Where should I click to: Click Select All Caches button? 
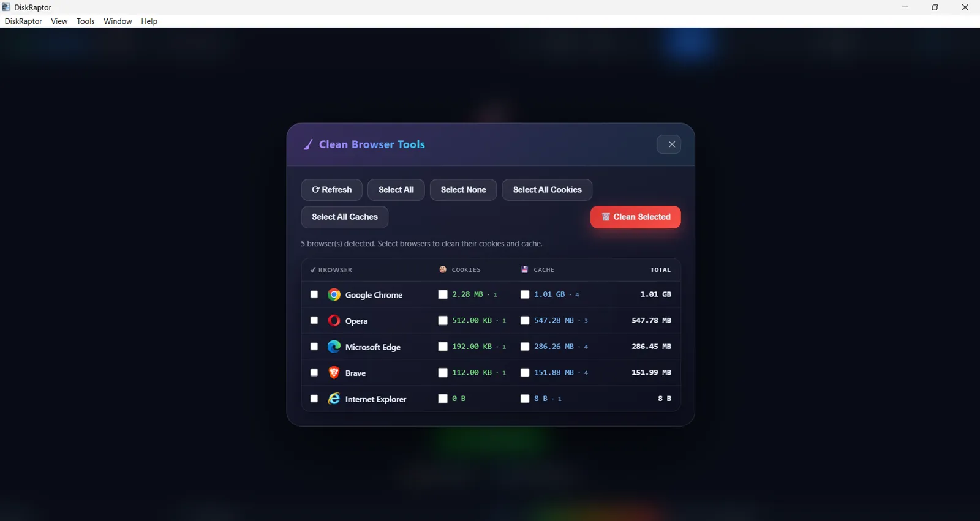click(344, 217)
